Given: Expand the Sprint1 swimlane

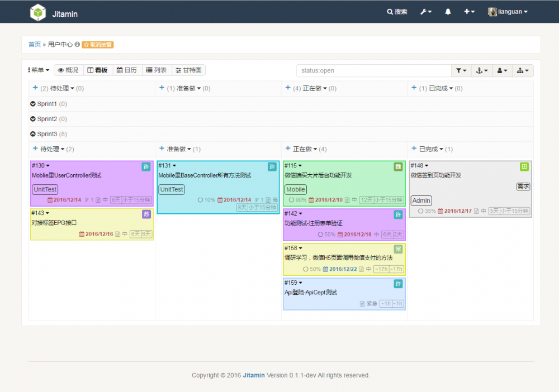Looking at the screenshot, I should pyautogui.click(x=33, y=104).
